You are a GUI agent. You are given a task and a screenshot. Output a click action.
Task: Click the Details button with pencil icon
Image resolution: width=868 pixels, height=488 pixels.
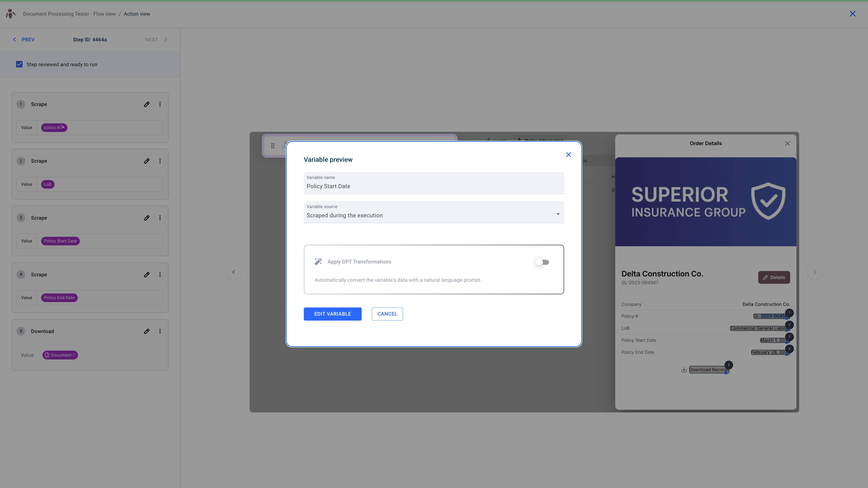774,277
